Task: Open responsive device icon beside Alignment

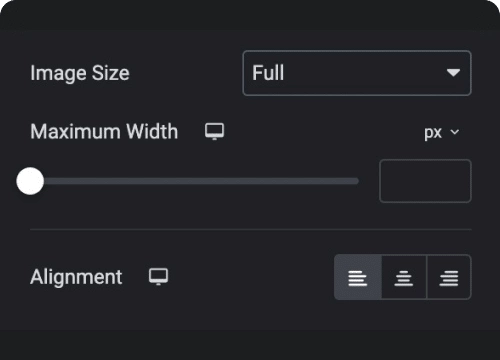Action: click(x=158, y=277)
